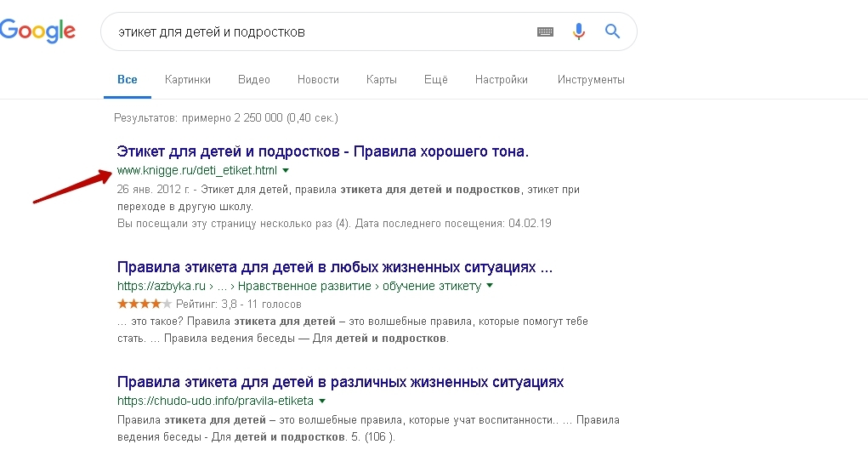This screenshot has height=467, width=868.
Task: Switch to the Картинки tab
Action: 188,79
